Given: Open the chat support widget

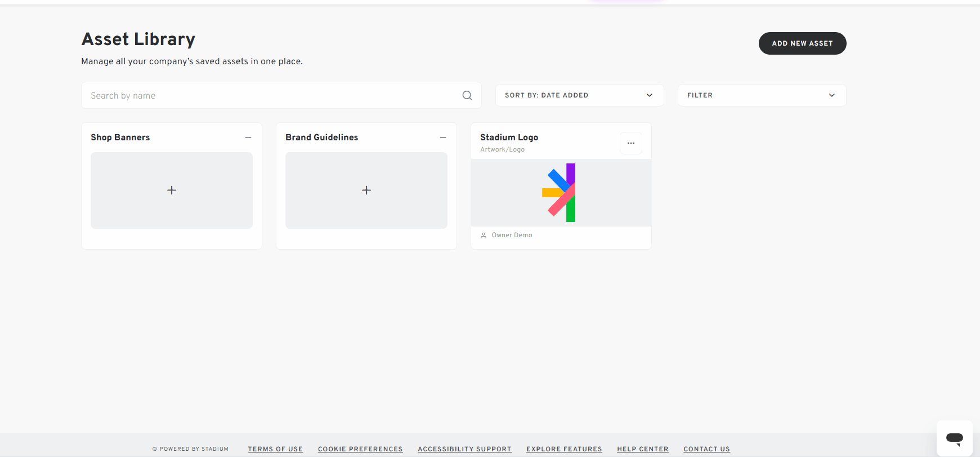Looking at the screenshot, I should pos(955,438).
